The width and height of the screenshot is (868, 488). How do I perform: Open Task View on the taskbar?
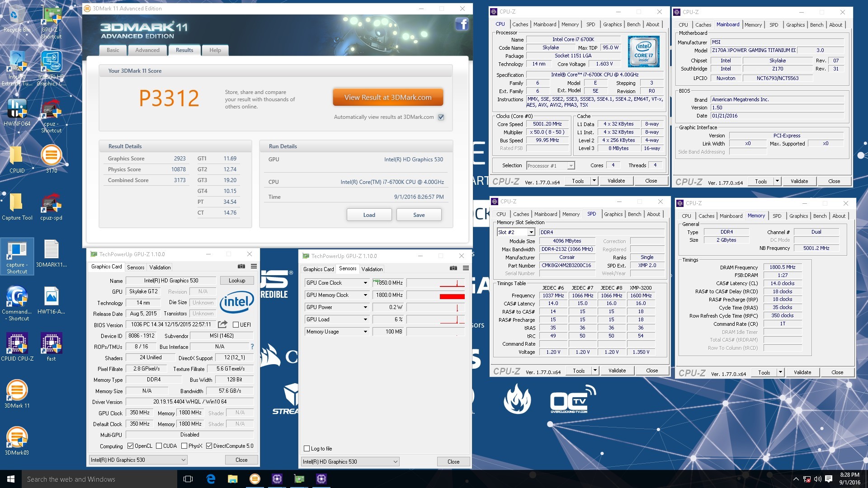click(188, 479)
